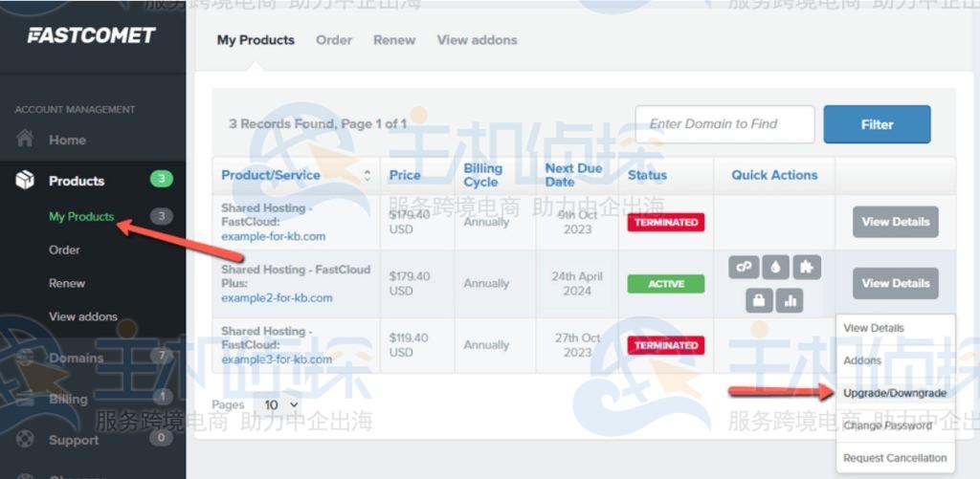Image resolution: width=980 pixels, height=479 pixels.
Task: Open the example2-for-kb.com domain link
Action: 277,298
